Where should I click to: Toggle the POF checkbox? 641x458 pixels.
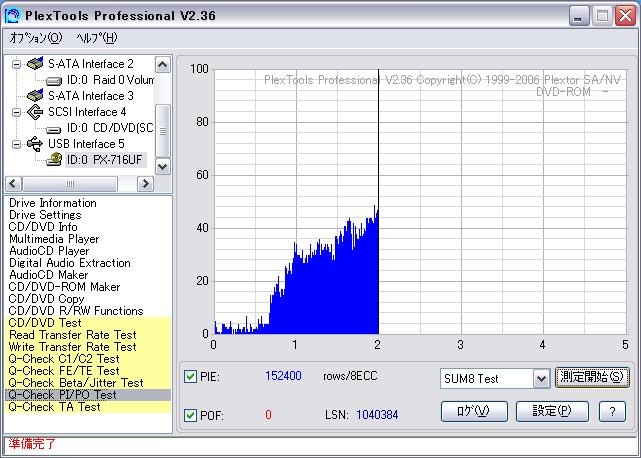(x=191, y=415)
